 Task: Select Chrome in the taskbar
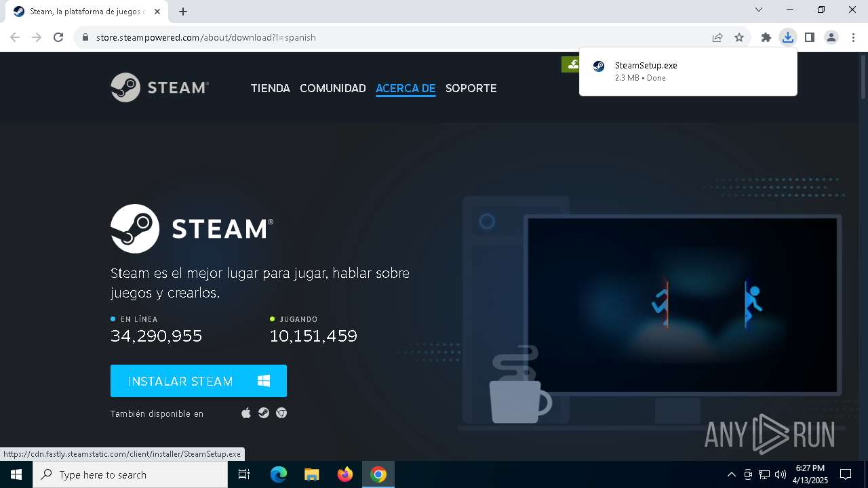[378, 474]
